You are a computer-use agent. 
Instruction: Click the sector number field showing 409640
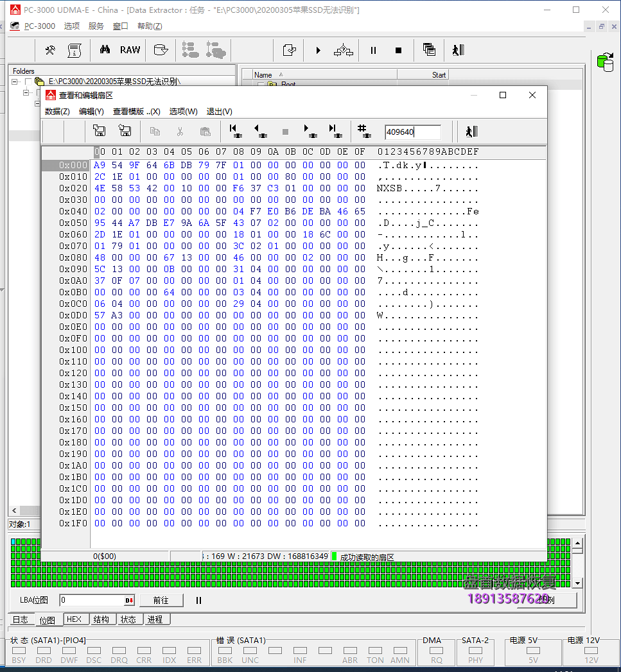coord(412,132)
